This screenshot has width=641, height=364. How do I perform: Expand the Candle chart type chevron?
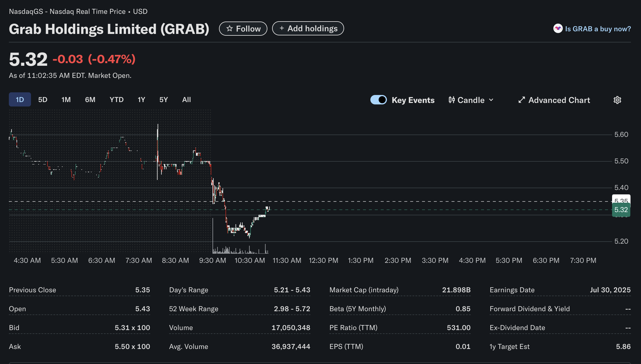[491, 100]
